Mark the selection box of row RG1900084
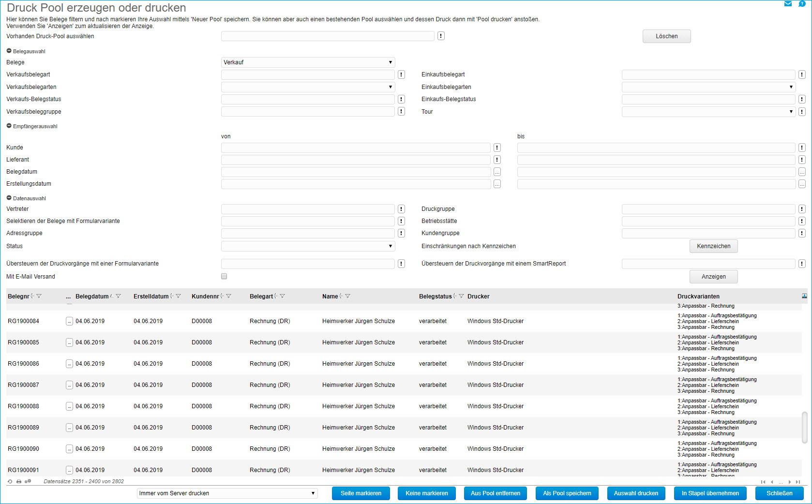 coord(69,321)
